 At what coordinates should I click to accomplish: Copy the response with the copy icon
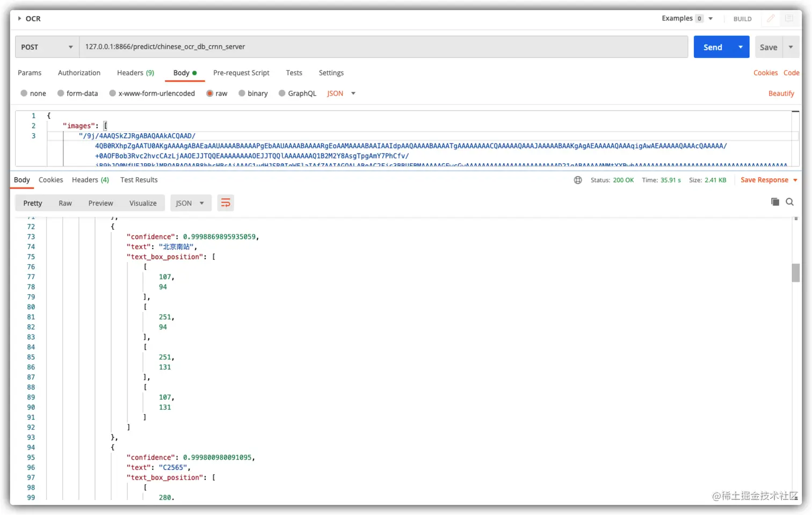pos(775,202)
